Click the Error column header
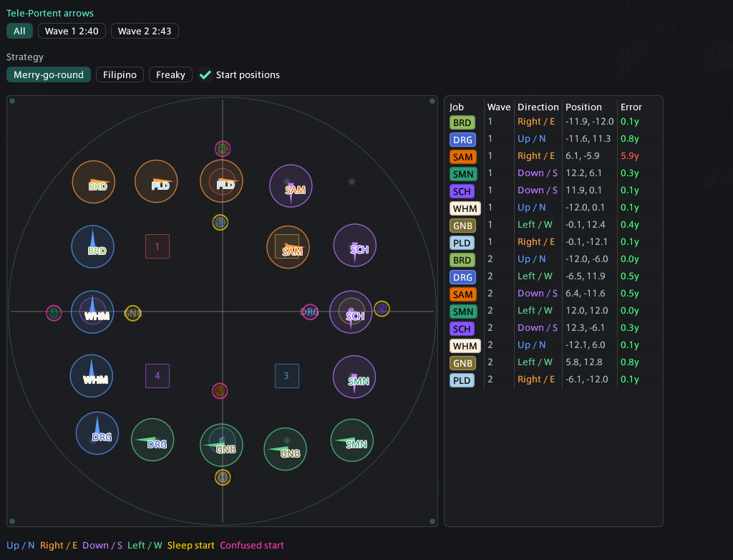The height and width of the screenshot is (560, 733). click(x=631, y=107)
